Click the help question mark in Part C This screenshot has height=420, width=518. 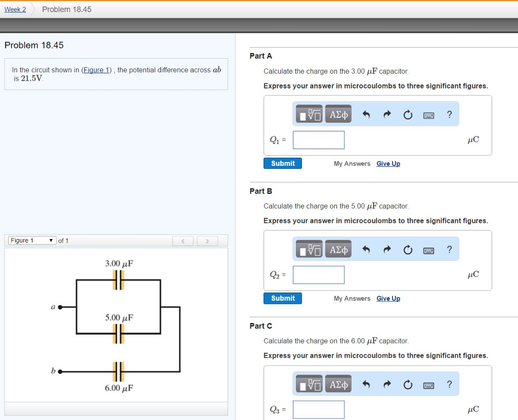[449, 384]
